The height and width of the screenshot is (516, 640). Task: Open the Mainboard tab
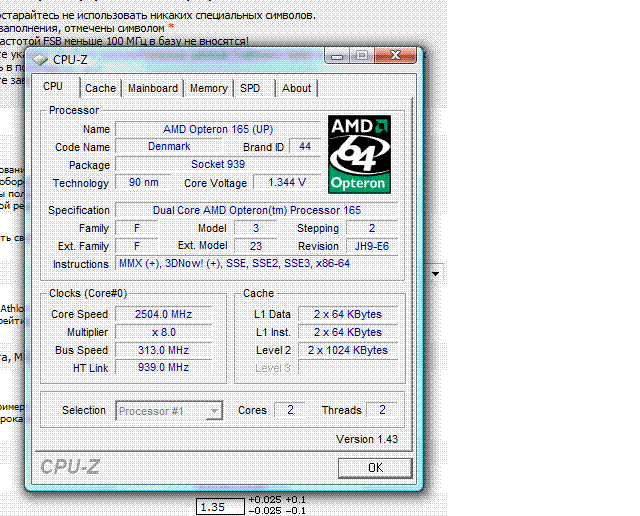pyautogui.click(x=153, y=88)
